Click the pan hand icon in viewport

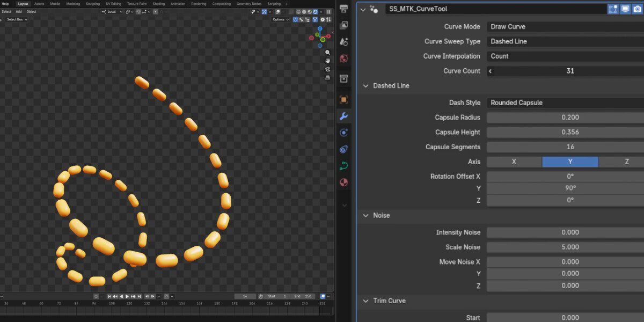coord(327,61)
